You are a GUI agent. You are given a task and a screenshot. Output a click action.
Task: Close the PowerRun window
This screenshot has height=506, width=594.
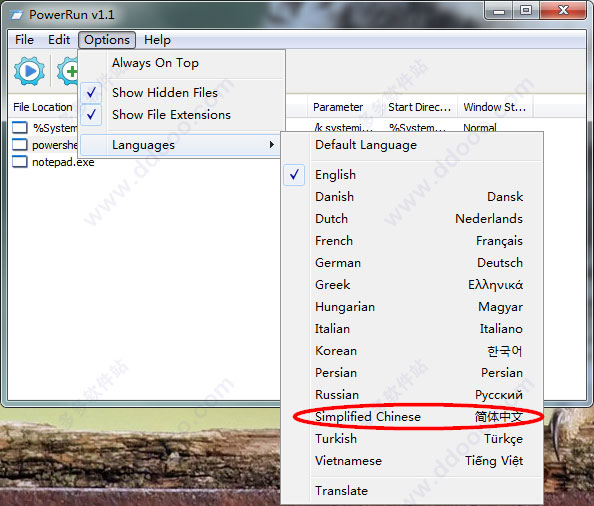point(563,11)
